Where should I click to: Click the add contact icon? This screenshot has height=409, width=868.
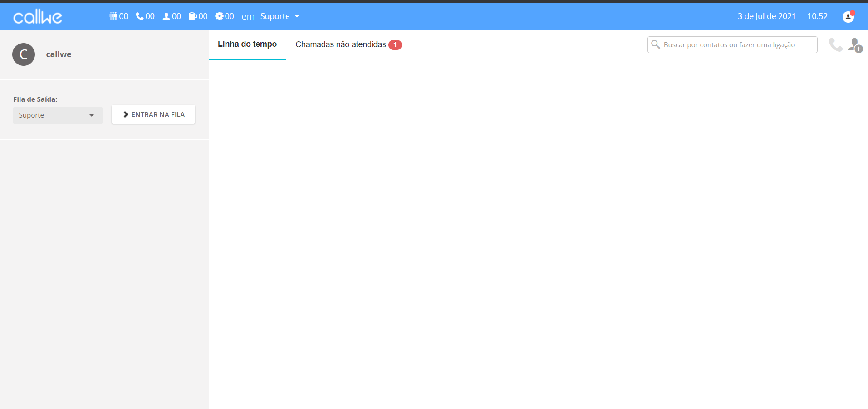tap(855, 45)
